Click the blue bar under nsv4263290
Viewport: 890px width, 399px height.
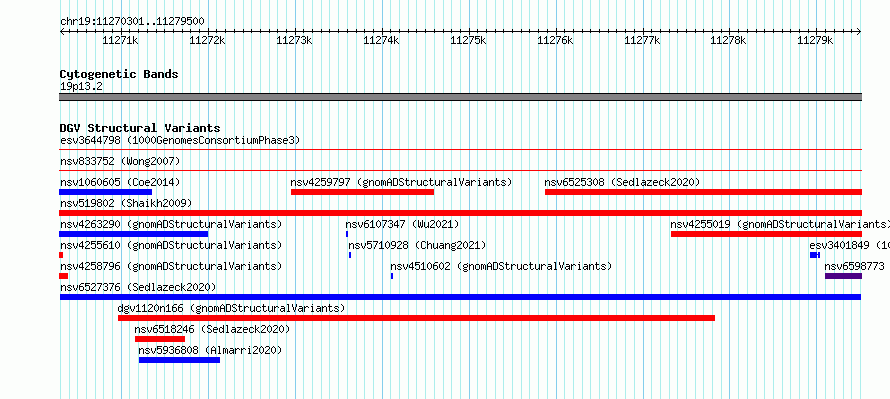pyautogui.click(x=134, y=234)
